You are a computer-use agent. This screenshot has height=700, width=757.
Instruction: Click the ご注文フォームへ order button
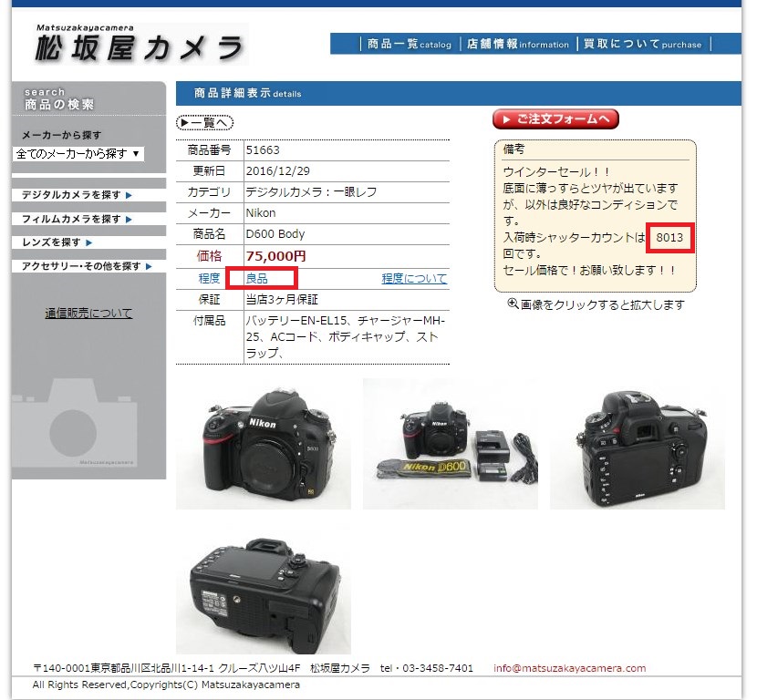[x=555, y=119]
